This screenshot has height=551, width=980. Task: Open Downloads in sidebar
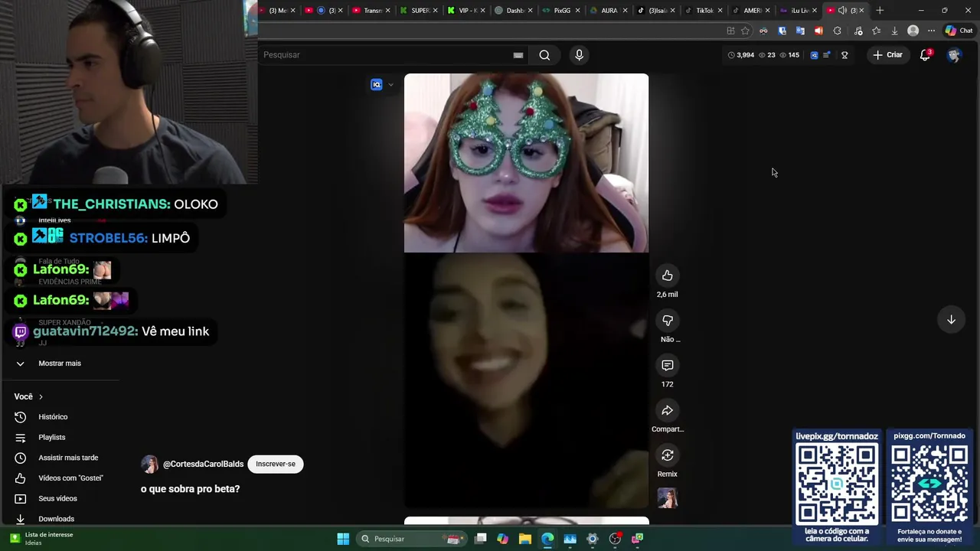tap(56, 519)
